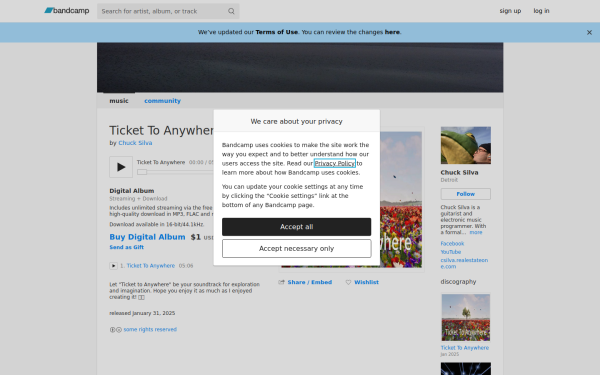Click the track progress slider handle
The height and width of the screenshot is (375, 600).
142,172
